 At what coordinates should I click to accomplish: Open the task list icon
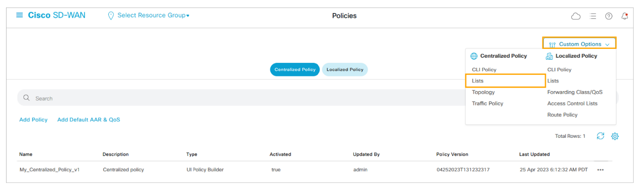click(x=593, y=16)
